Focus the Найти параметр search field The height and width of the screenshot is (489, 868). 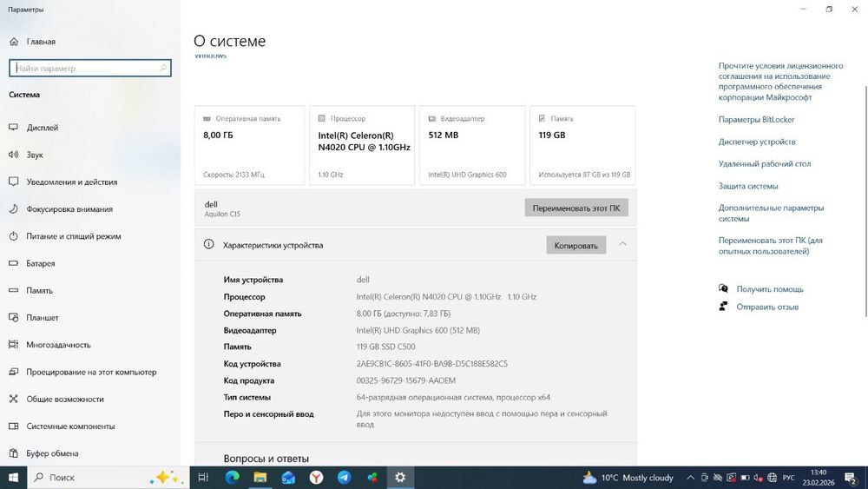(90, 68)
